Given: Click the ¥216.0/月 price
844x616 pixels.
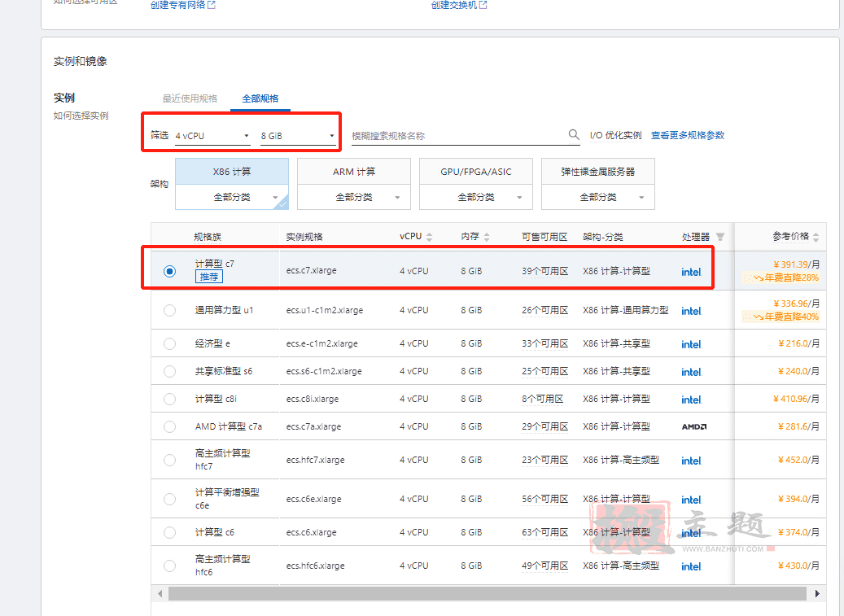Looking at the screenshot, I should [798, 343].
